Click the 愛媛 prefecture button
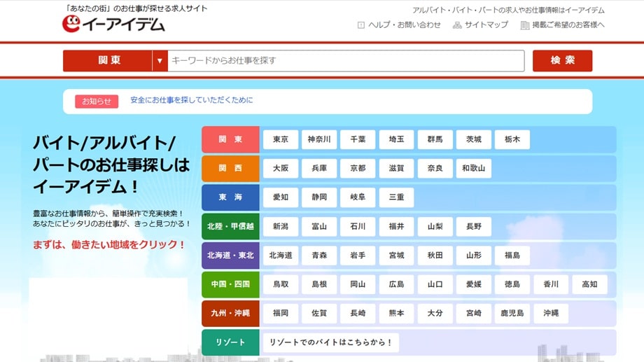The width and height of the screenshot is (644, 362). click(474, 284)
